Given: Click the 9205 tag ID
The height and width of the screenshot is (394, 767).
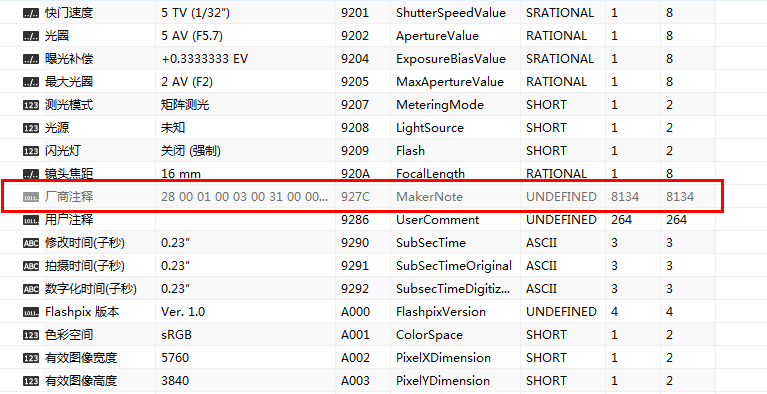Looking at the screenshot, I should 355,82.
